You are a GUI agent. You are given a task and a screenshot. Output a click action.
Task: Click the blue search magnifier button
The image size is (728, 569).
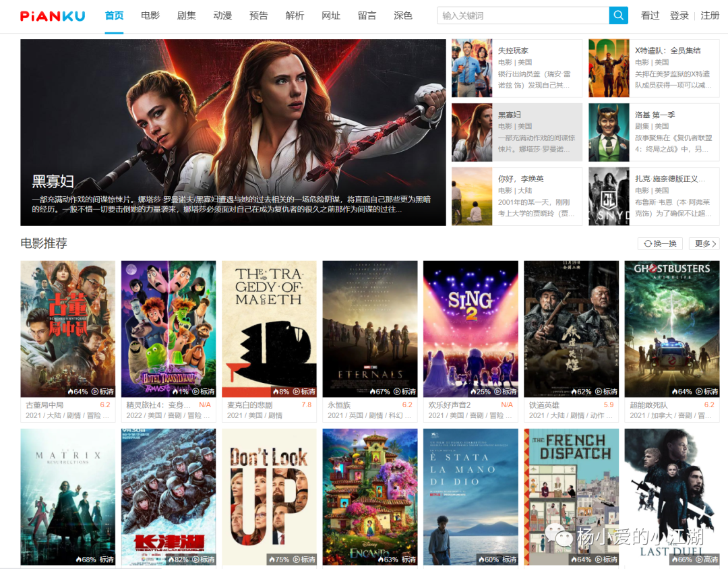point(618,16)
